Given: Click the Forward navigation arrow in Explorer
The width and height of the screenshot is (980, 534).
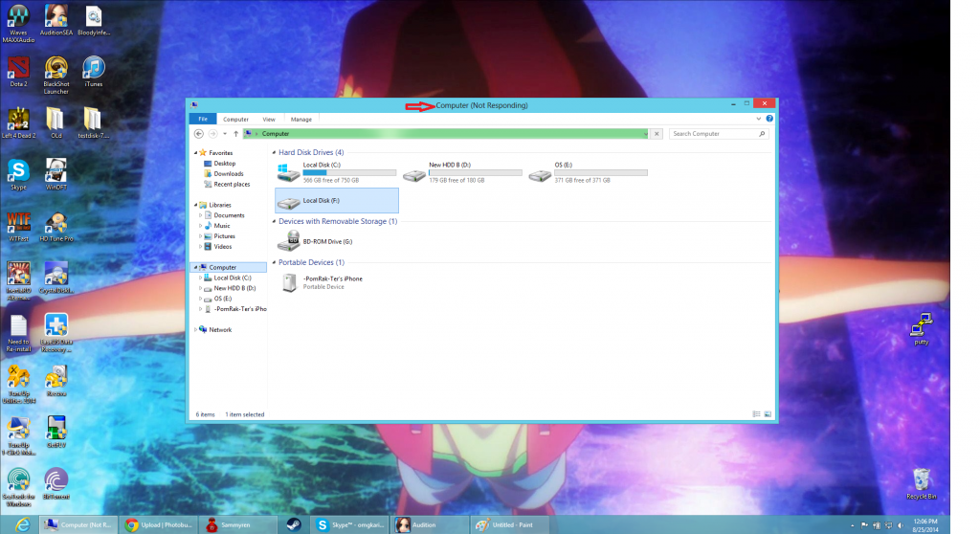Looking at the screenshot, I should tap(212, 134).
